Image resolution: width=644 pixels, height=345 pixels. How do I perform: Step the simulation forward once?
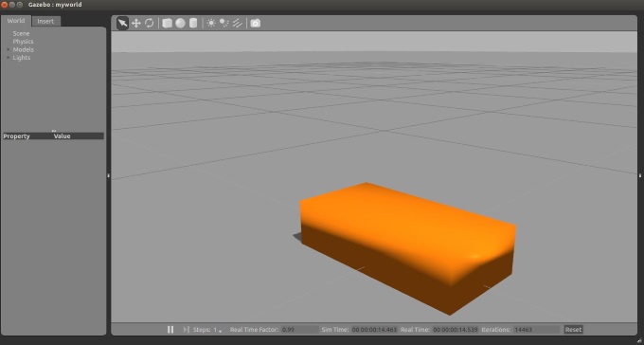coord(186,330)
